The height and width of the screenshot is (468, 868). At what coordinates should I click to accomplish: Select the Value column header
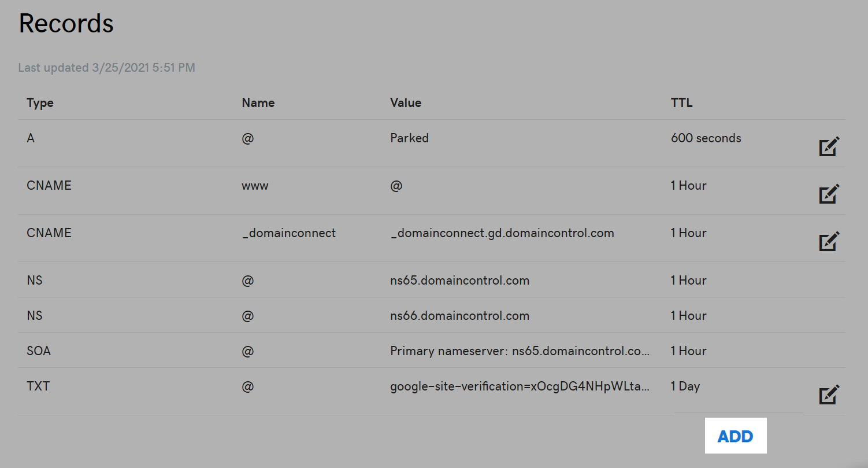point(406,103)
